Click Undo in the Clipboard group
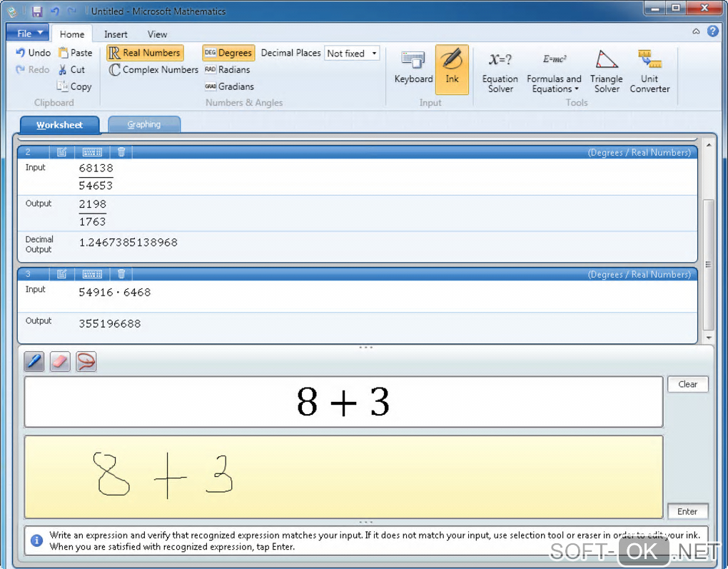Screen dimensions: 728x569 (34, 53)
